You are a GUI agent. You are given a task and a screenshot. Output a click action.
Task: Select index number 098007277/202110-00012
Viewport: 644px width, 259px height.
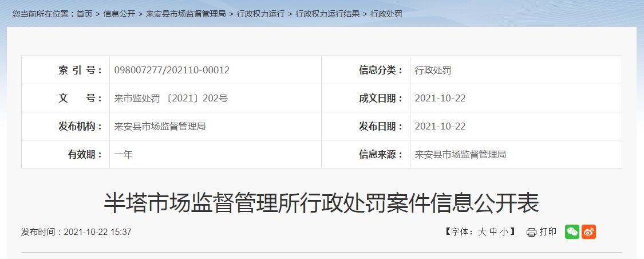(x=172, y=70)
